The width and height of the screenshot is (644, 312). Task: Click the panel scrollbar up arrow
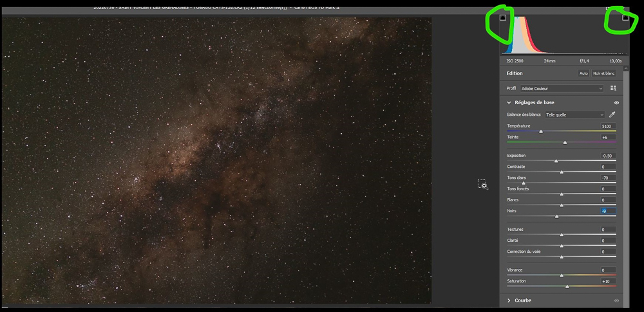[626, 69]
